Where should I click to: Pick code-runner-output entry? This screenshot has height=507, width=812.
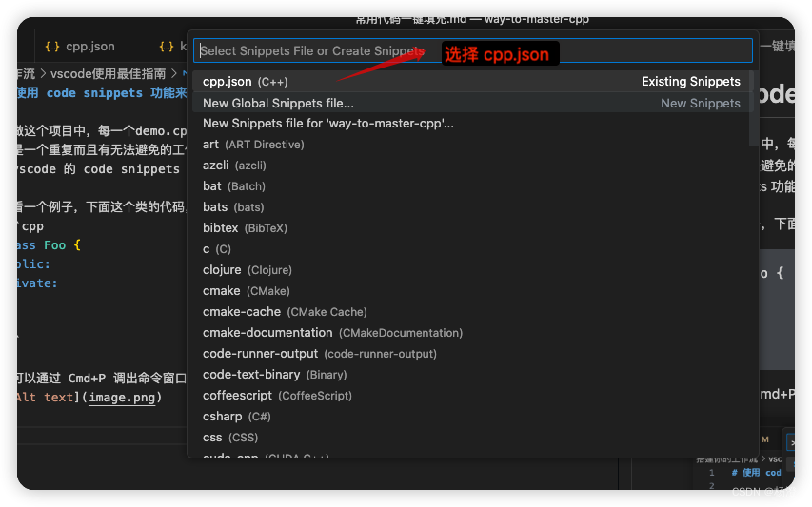click(x=470, y=354)
